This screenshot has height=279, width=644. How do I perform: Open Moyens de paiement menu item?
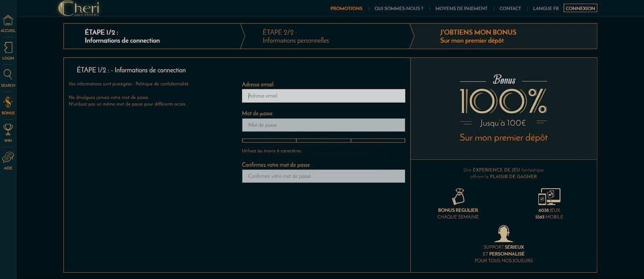tap(462, 9)
